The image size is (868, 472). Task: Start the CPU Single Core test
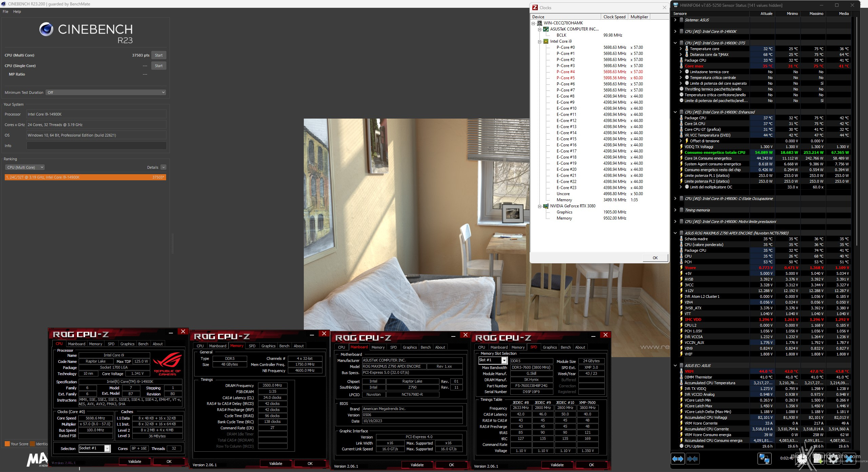tap(159, 66)
